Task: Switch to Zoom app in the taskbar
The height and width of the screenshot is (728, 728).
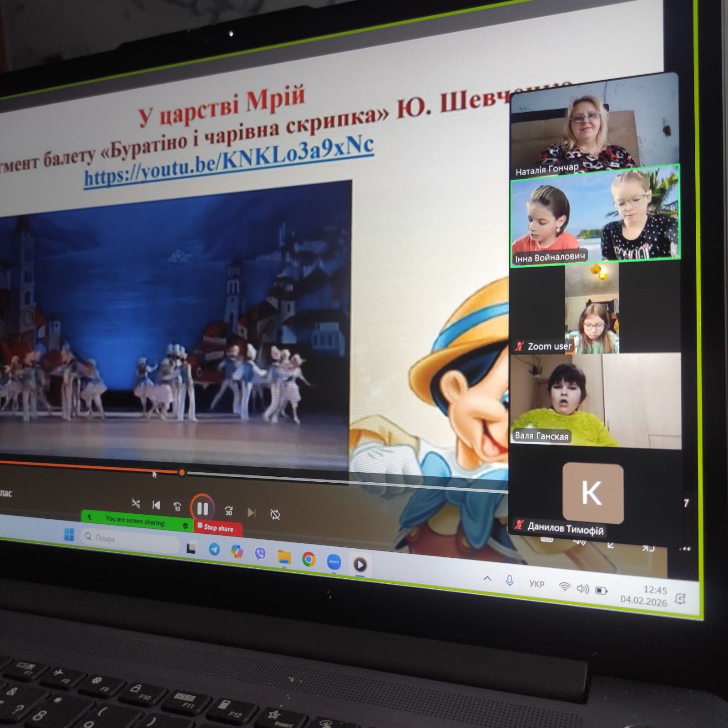Action: (334, 562)
